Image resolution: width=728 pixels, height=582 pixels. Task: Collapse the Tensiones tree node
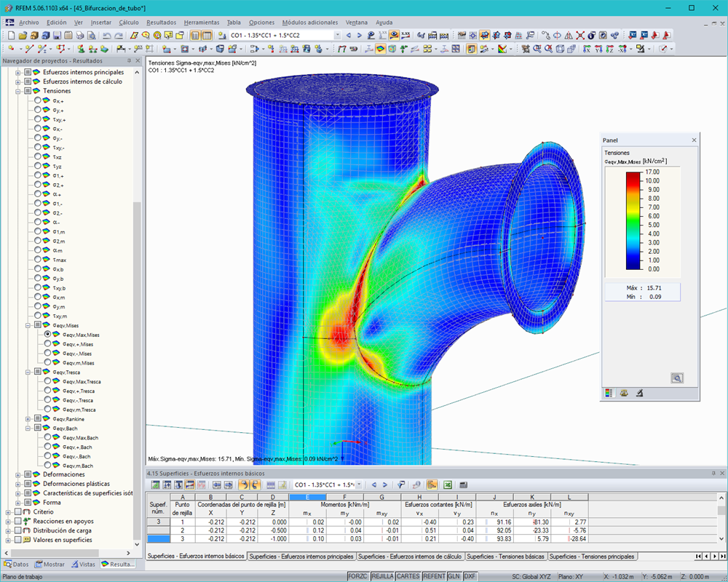tap(18, 91)
